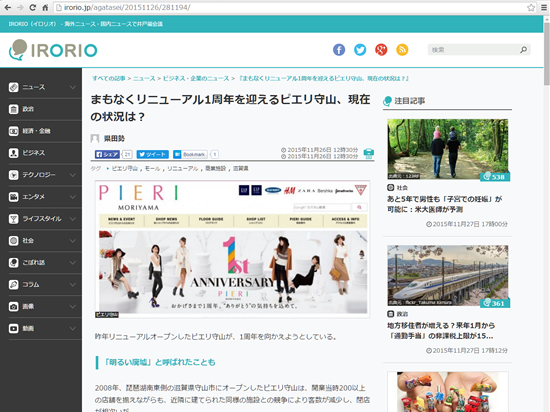Click the エンタメ film camera sidebar icon
The height and width of the screenshot is (412, 550).
14,197
